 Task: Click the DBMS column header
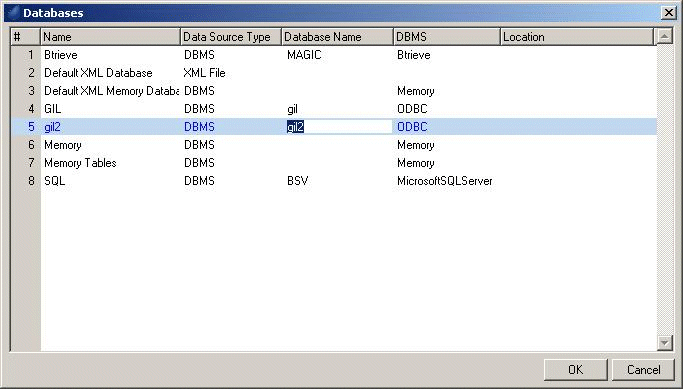pyautogui.click(x=447, y=37)
